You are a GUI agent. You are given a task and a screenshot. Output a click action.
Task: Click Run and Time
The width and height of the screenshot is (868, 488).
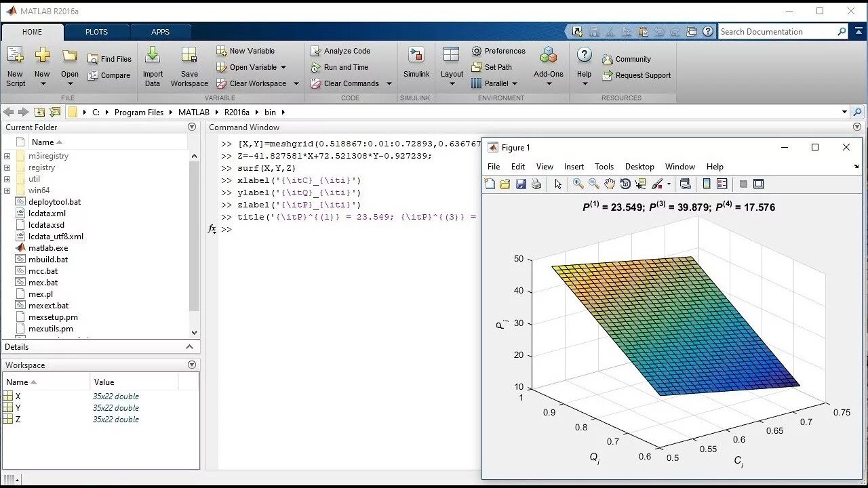click(340, 67)
